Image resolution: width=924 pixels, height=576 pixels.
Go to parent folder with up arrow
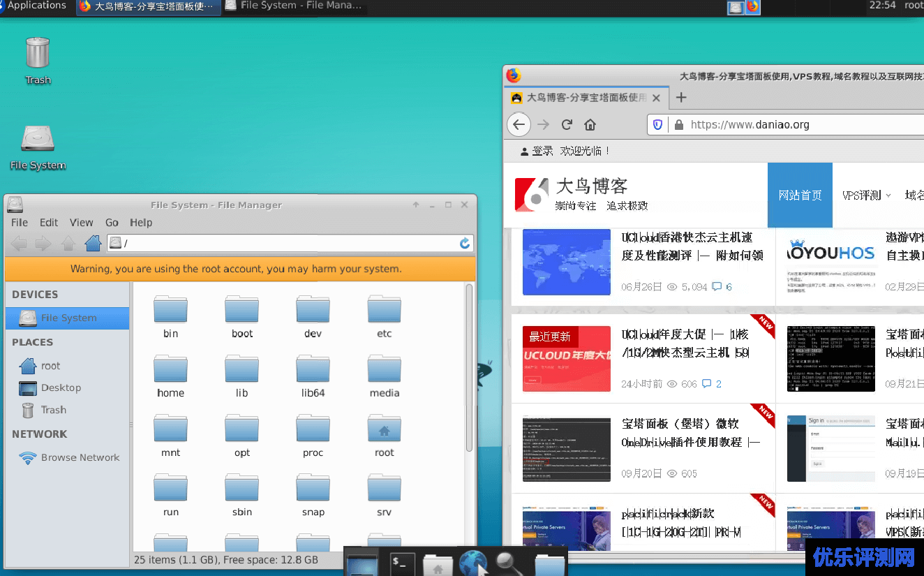[x=68, y=244]
